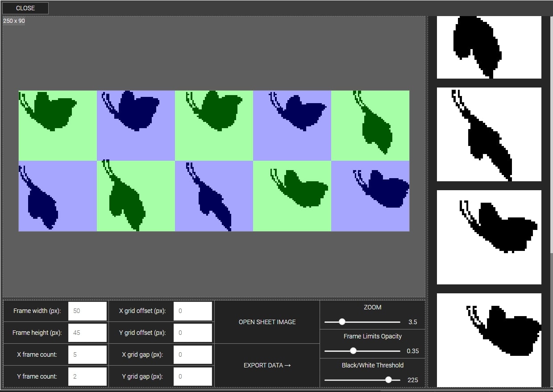
Task: Select the X grid offset field
Action: pos(192,311)
